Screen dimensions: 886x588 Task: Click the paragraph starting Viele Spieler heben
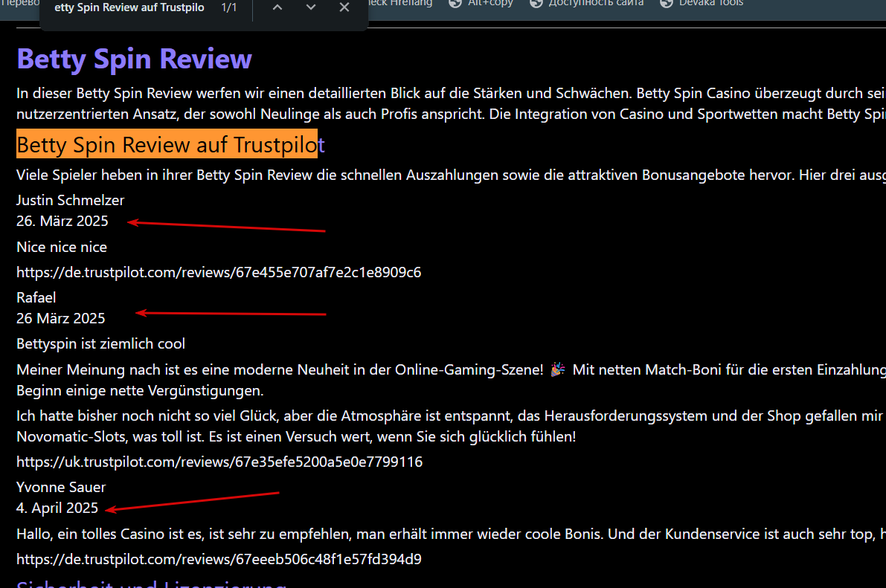451,175
